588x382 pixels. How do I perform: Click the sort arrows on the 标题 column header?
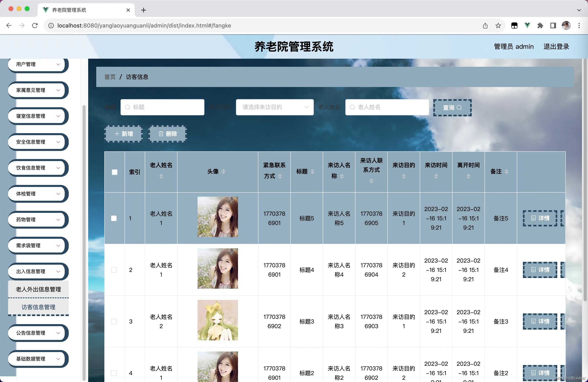(312, 172)
